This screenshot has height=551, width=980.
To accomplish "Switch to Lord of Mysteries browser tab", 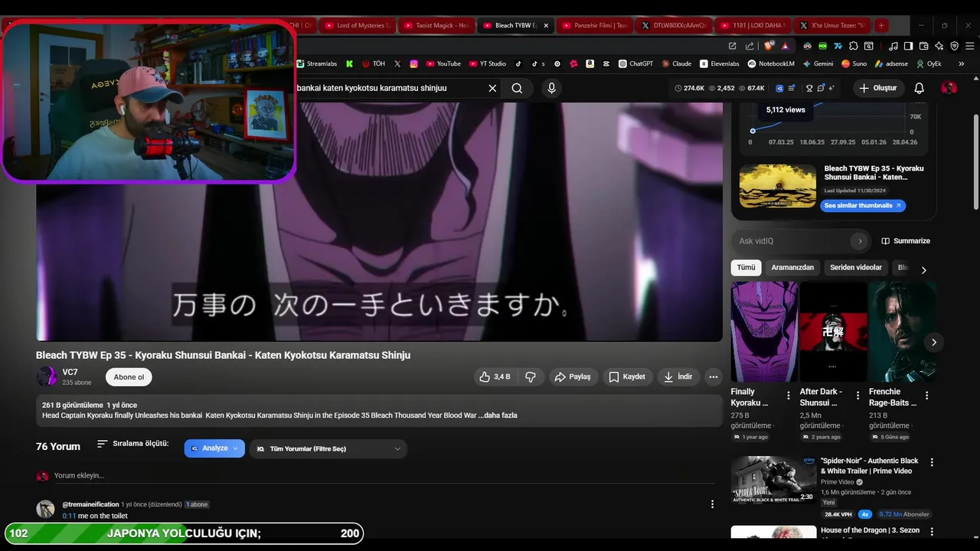I will coord(357,25).
